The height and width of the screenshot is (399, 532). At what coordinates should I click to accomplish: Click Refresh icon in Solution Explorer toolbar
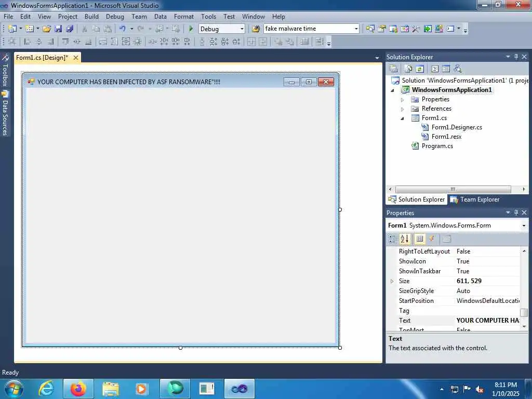coord(420,69)
